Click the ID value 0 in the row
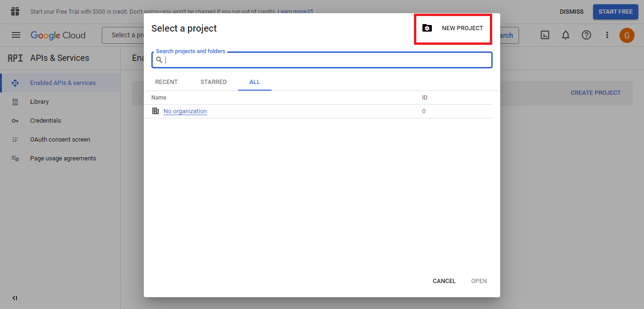Image resolution: width=644 pixels, height=309 pixels. click(x=424, y=111)
